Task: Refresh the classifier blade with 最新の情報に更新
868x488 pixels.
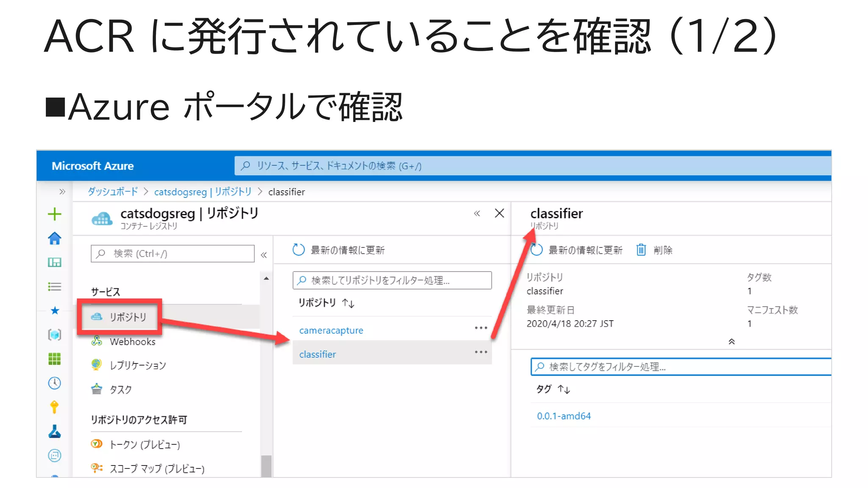Action: point(576,250)
